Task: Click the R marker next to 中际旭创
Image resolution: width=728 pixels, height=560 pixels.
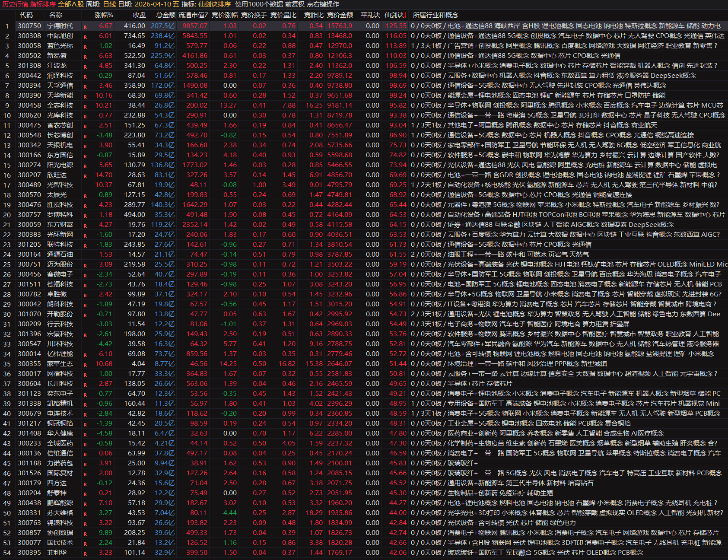Action: click(85, 37)
